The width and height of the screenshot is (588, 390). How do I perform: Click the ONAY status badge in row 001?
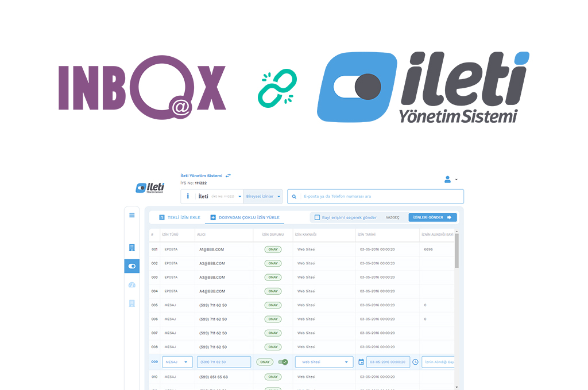[273, 249]
